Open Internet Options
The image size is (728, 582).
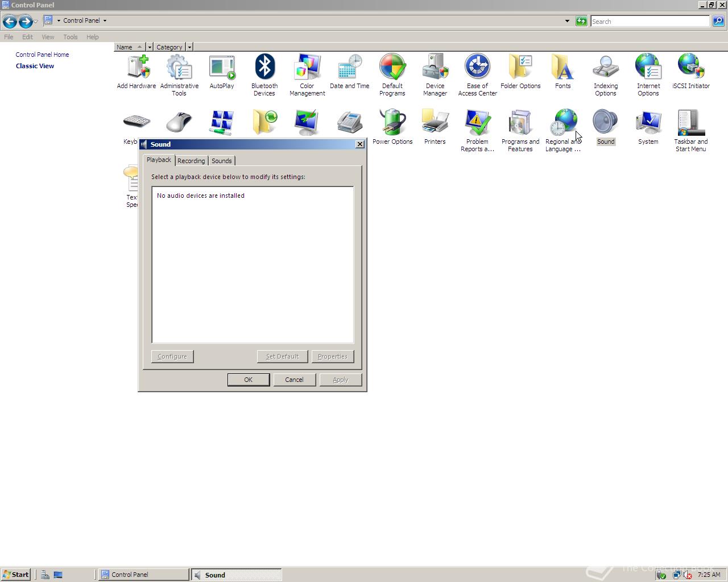(x=648, y=75)
